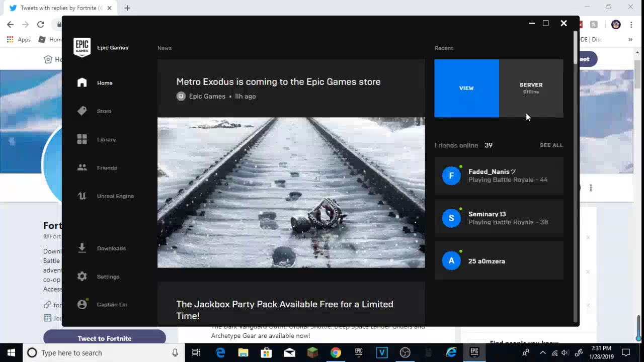Click the highlighted Epic Games taskbar icon
The height and width of the screenshot is (362, 644).
[x=474, y=353]
